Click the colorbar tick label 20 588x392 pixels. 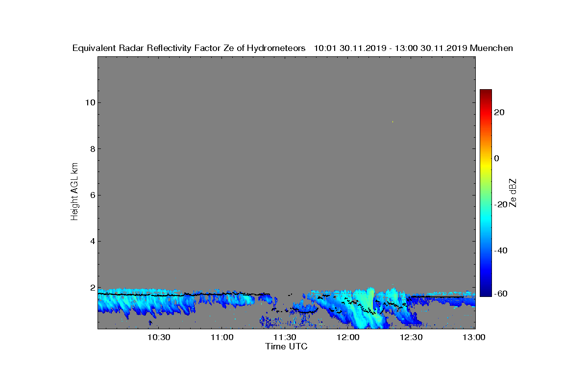point(500,112)
